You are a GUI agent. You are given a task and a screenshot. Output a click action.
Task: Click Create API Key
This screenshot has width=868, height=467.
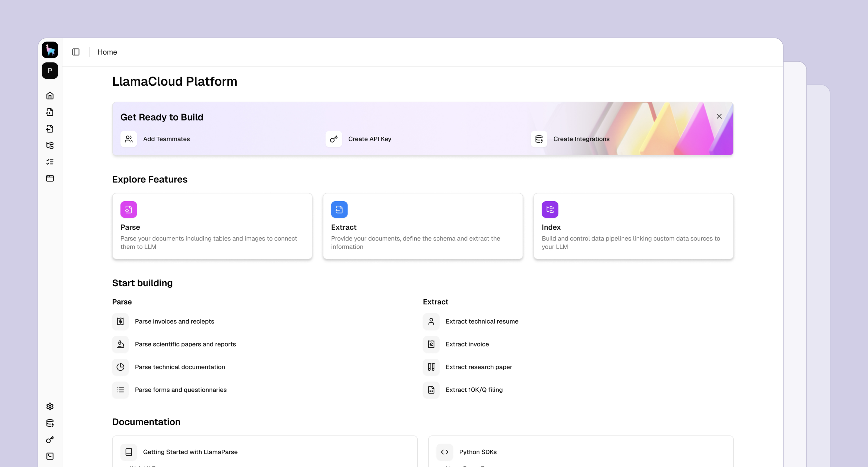(x=370, y=139)
